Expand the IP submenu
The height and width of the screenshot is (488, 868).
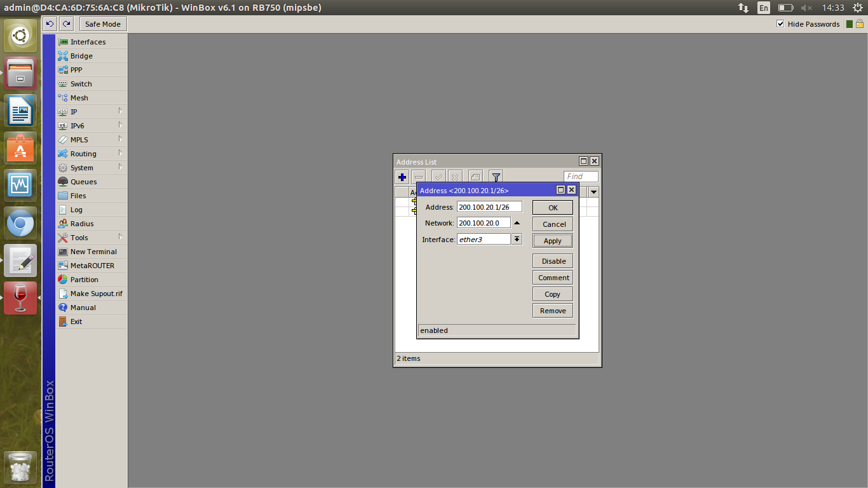click(x=92, y=112)
